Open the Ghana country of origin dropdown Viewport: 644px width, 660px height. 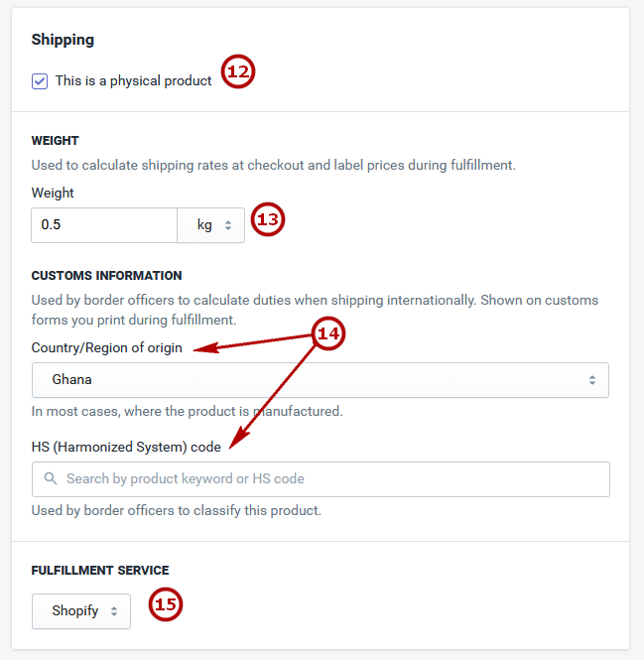(x=321, y=380)
